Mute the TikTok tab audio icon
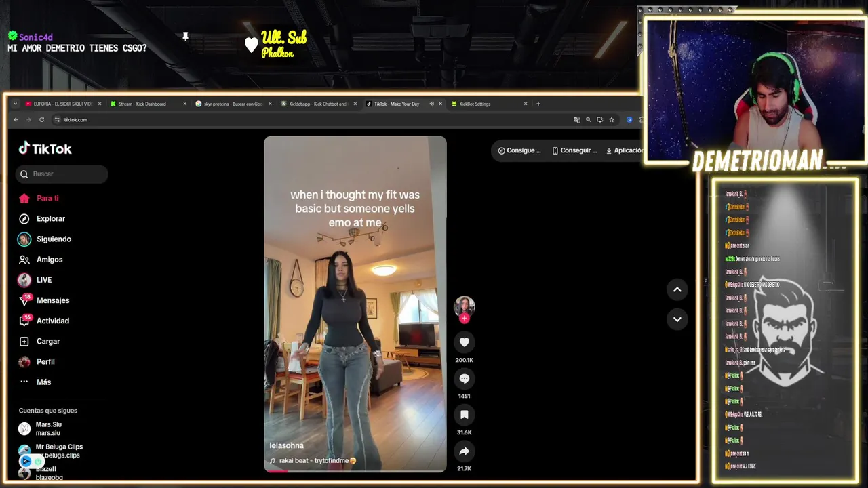Viewport: 868px width, 488px height. tap(431, 104)
